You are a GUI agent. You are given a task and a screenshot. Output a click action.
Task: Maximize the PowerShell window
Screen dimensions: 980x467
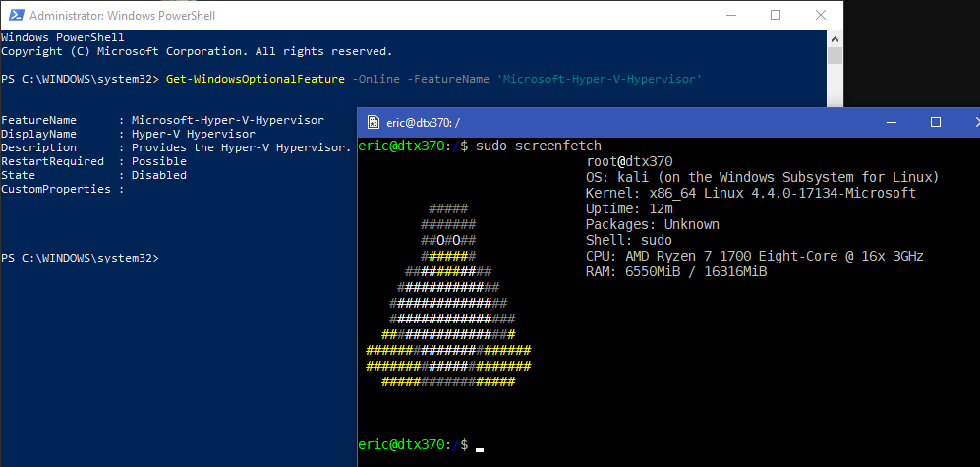775,15
